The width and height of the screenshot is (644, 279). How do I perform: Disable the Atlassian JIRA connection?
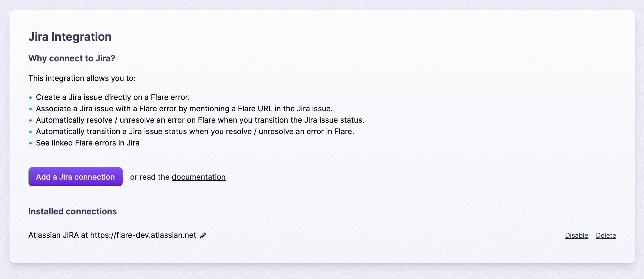pyautogui.click(x=576, y=236)
